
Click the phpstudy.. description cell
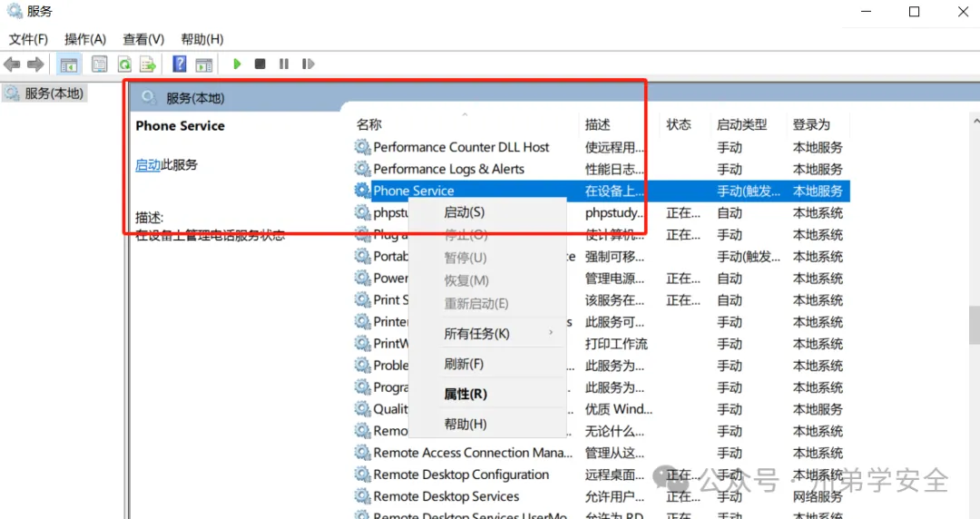tap(613, 212)
